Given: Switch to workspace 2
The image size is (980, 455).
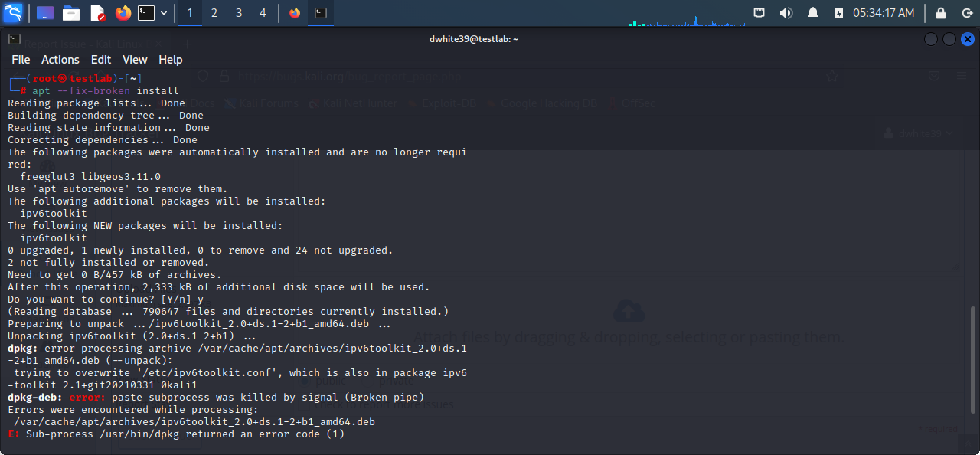Looking at the screenshot, I should click(x=214, y=13).
